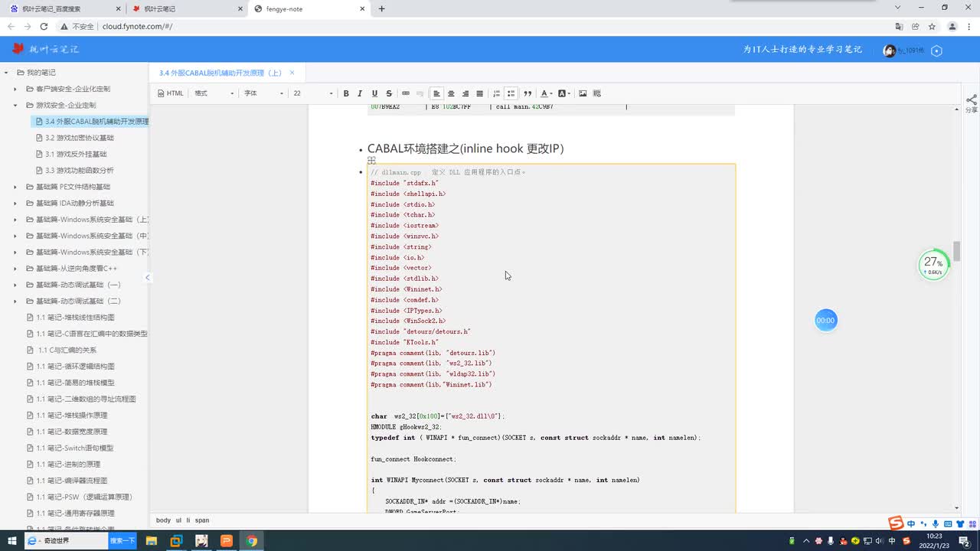Open a new browser tab

(382, 8)
